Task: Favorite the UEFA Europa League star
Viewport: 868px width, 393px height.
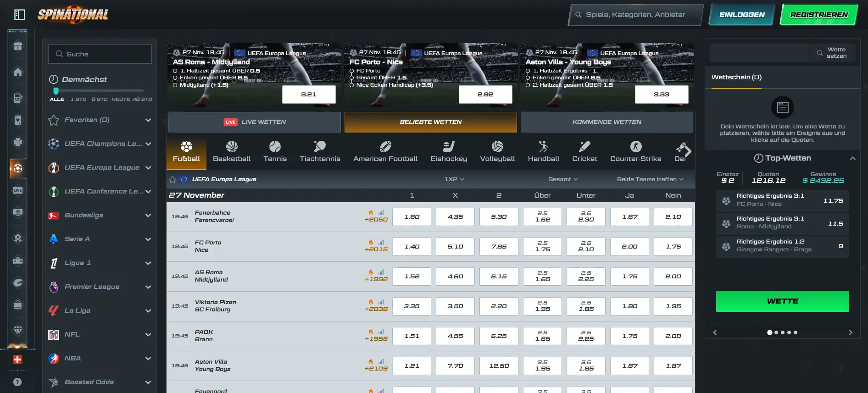Action: [172, 179]
